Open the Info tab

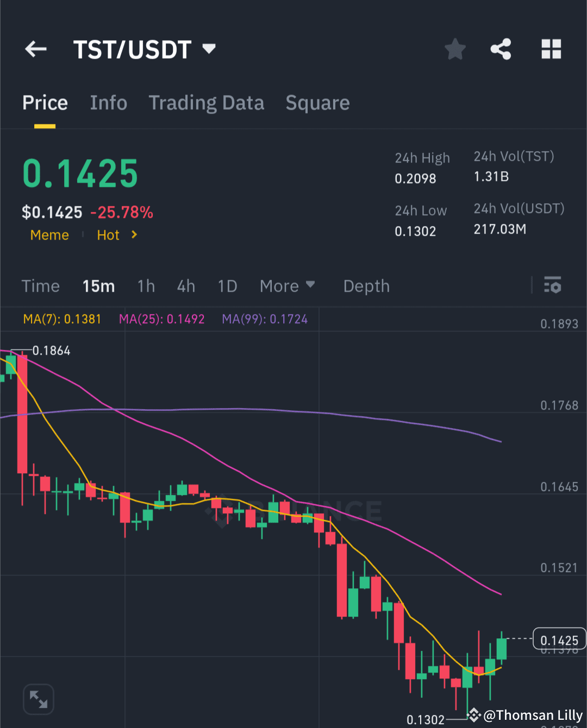[108, 103]
